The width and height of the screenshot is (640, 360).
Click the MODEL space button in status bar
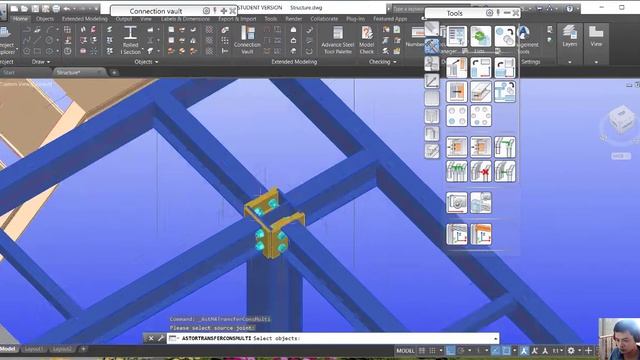(x=405, y=351)
